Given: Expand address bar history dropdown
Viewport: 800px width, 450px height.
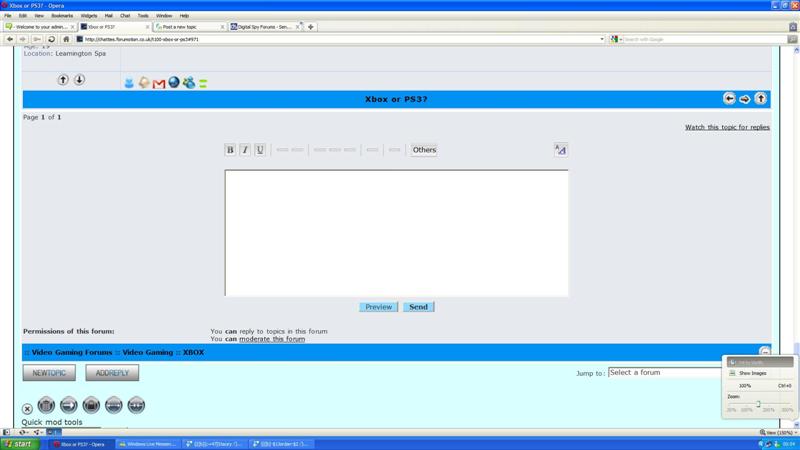Looking at the screenshot, I should coord(602,39).
